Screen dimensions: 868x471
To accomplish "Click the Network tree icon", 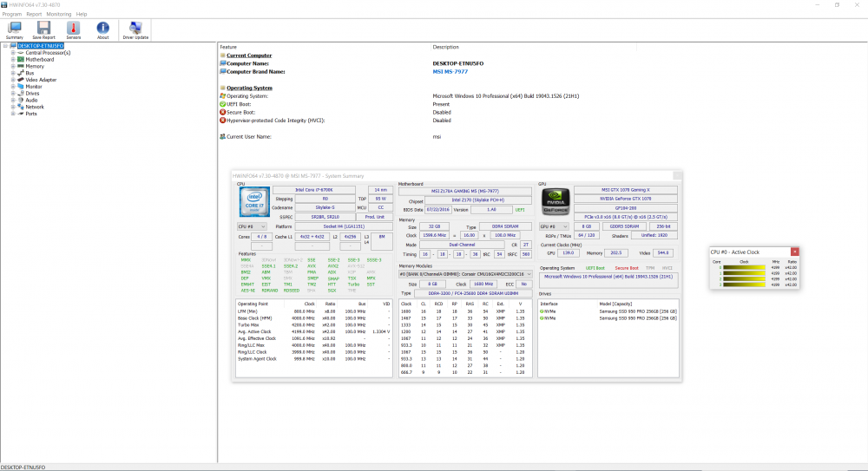I will (x=21, y=107).
